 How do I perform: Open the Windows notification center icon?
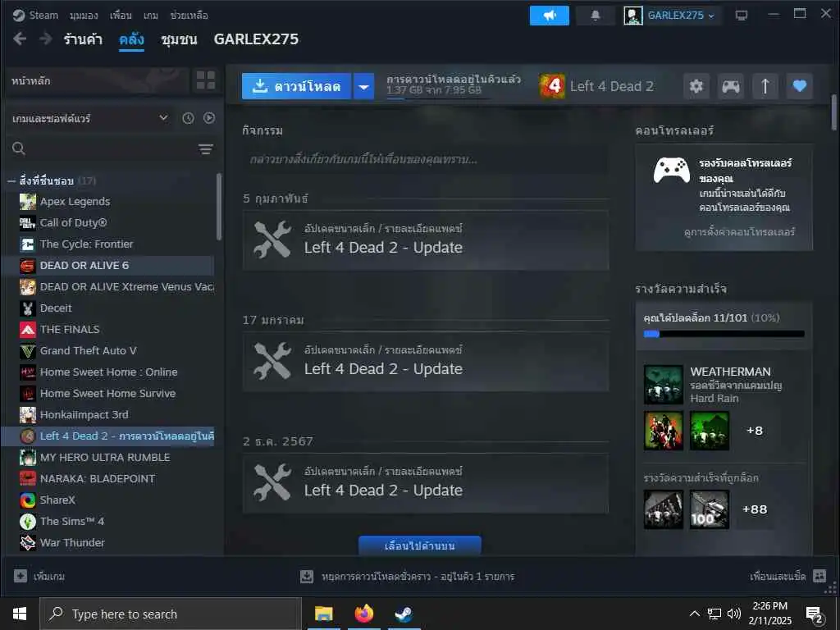pos(815,614)
